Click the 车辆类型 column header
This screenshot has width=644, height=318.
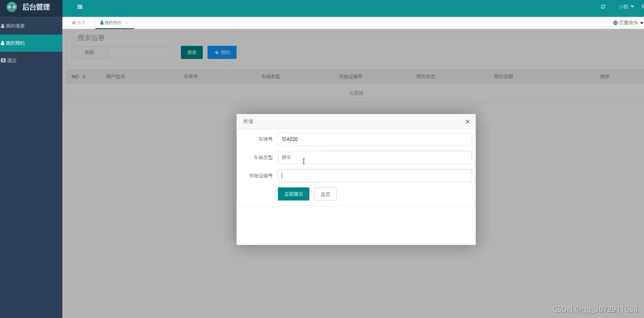[271, 77]
